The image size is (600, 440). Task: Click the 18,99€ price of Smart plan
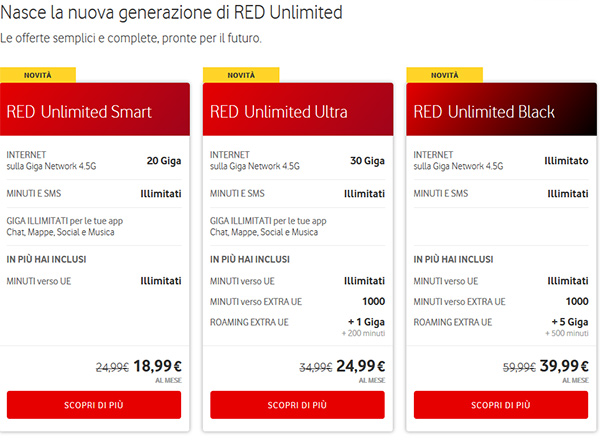pos(157,366)
